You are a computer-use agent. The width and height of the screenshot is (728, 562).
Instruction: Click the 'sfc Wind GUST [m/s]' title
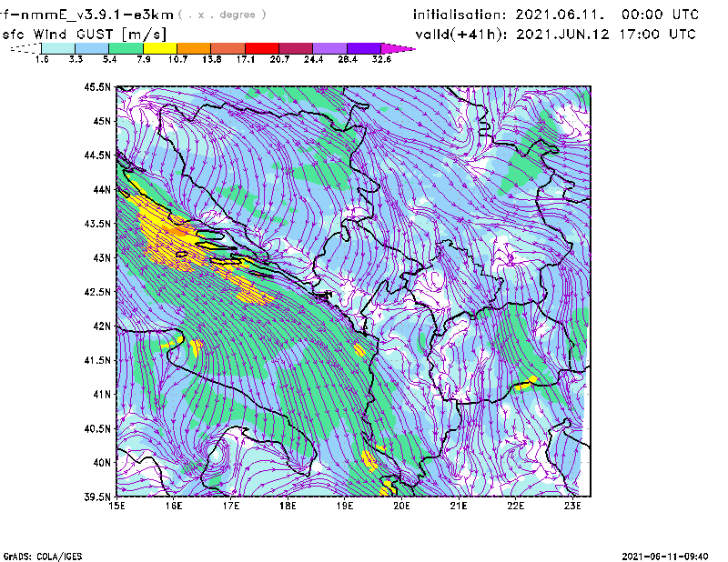pyautogui.click(x=84, y=35)
